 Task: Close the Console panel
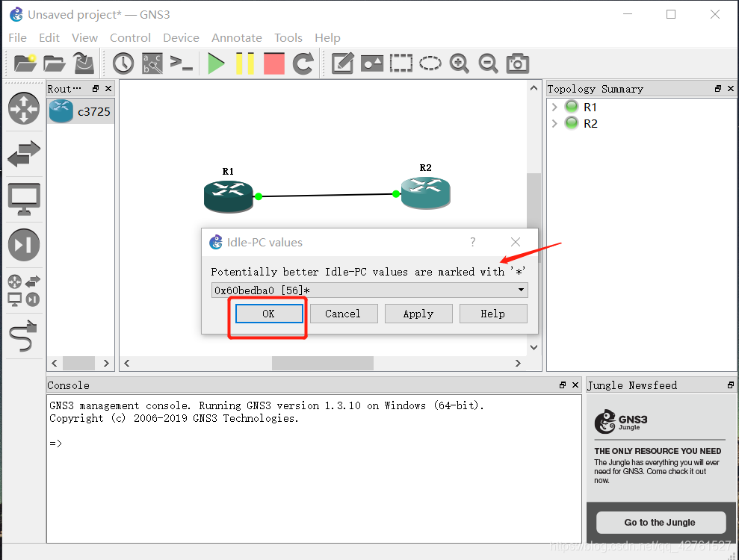tap(575, 385)
